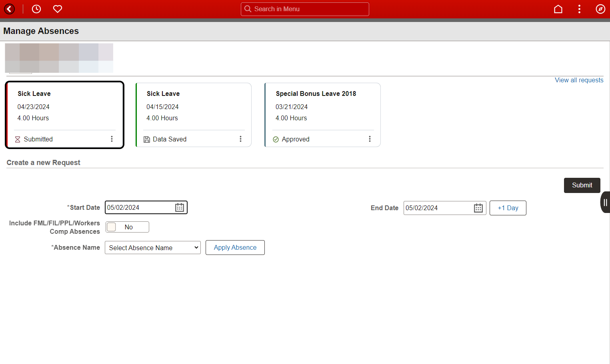The width and height of the screenshot is (610, 364).
Task: Expand the side panel tab on right edge
Action: click(x=605, y=202)
